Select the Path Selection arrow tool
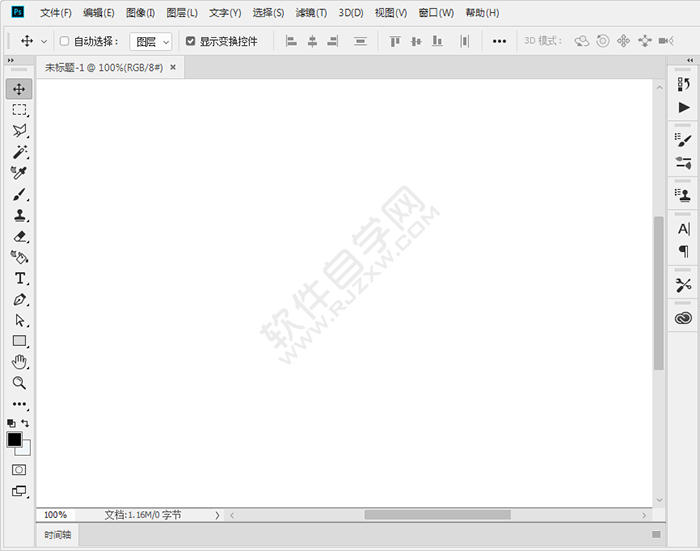This screenshot has height=551, width=700. 19,320
